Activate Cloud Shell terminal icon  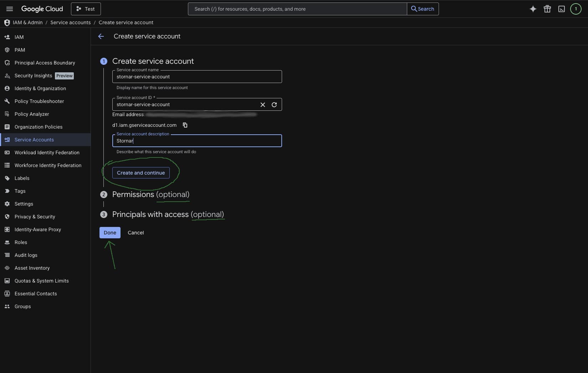click(x=561, y=9)
